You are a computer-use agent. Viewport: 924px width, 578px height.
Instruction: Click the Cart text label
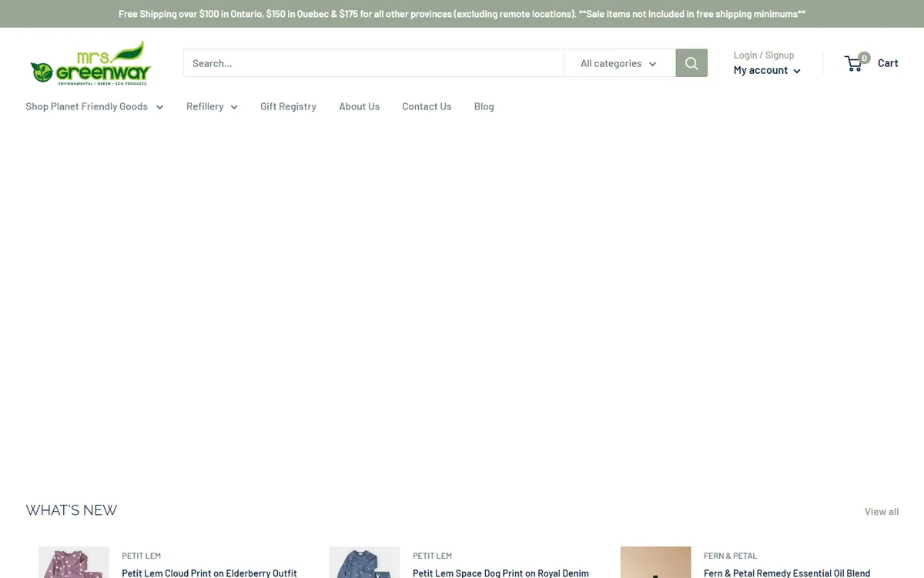[x=888, y=63]
